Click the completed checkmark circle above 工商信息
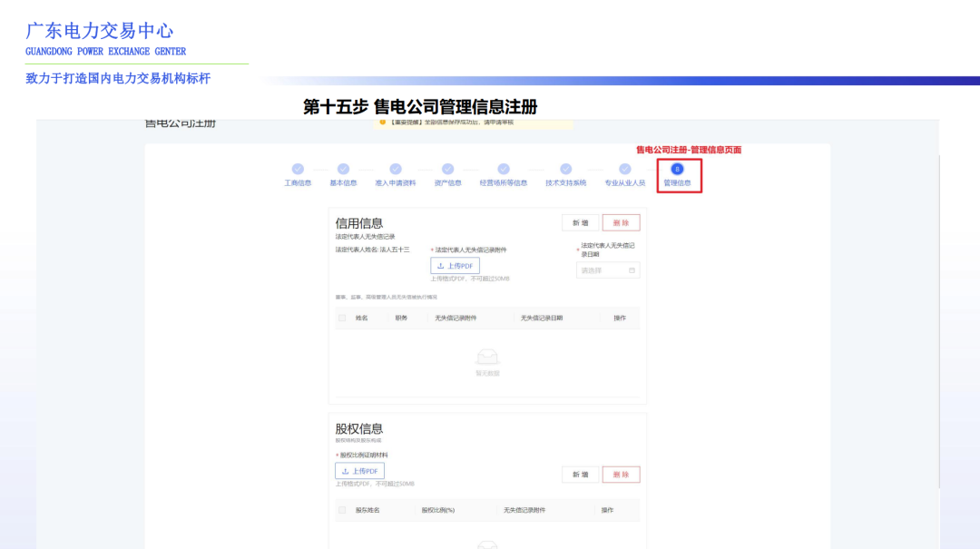 click(298, 169)
